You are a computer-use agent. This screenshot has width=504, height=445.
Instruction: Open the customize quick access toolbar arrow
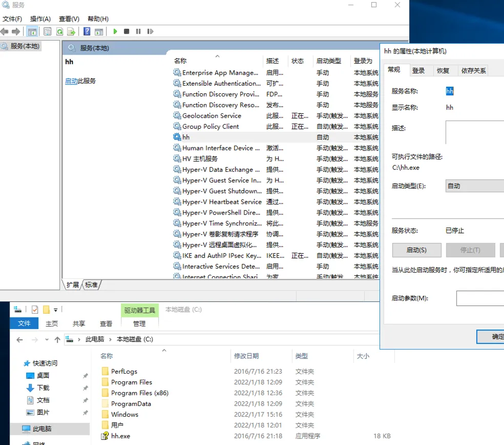pos(55,310)
